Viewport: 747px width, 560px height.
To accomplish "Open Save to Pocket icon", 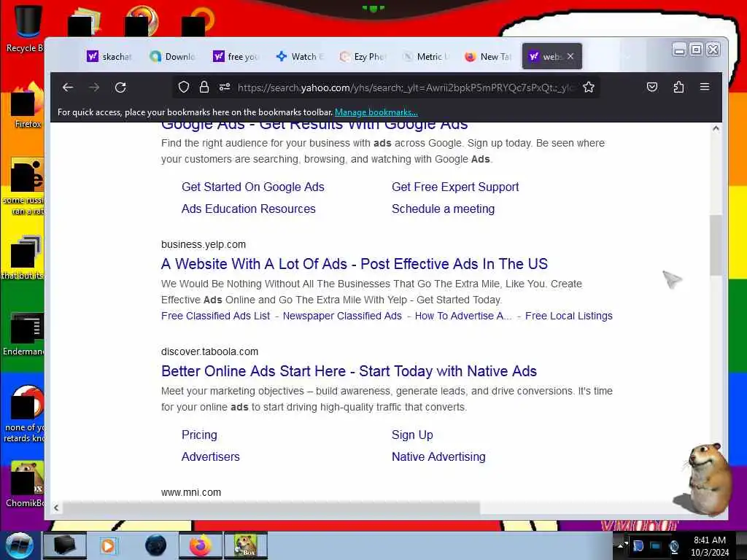I will 651,87.
